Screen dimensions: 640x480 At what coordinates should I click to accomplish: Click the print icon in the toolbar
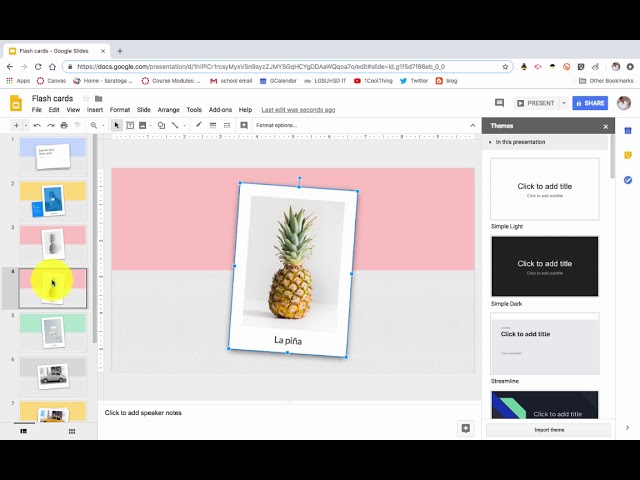(64, 125)
